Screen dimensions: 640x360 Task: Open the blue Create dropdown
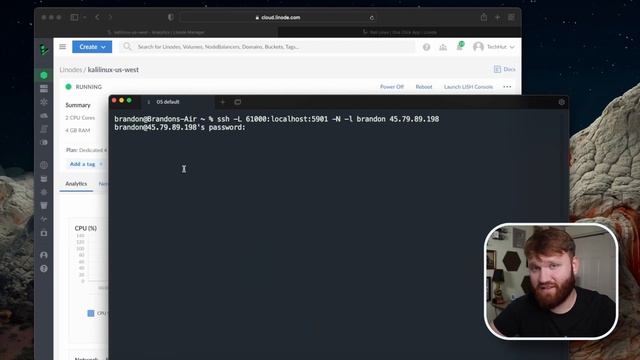tap(92, 47)
